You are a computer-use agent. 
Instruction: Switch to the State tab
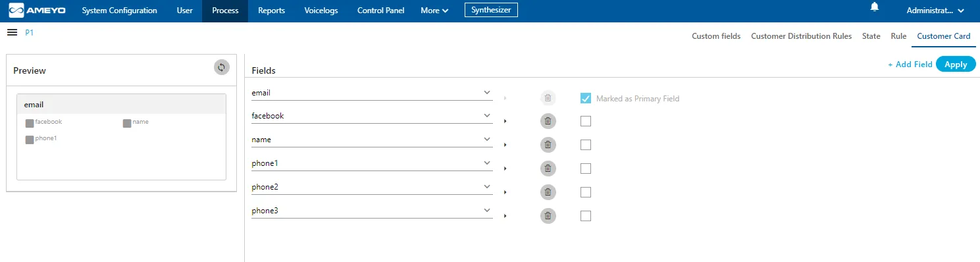(871, 36)
